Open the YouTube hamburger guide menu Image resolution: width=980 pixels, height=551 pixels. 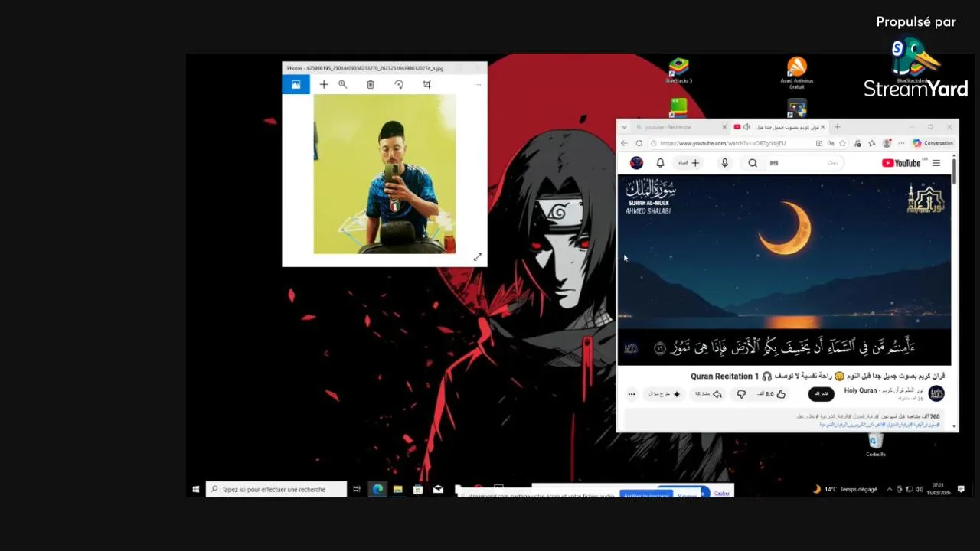[x=936, y=163]
